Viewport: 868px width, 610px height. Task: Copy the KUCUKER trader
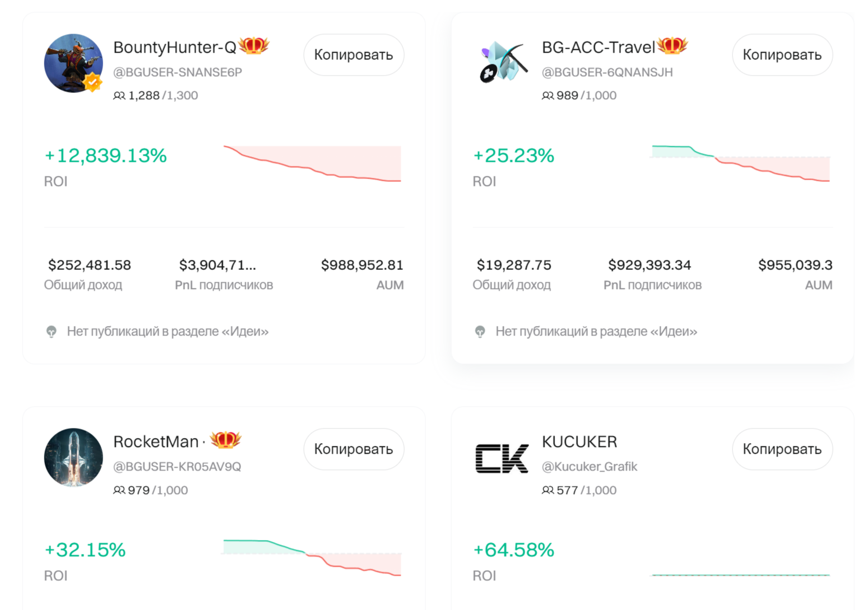coord(782,449)
